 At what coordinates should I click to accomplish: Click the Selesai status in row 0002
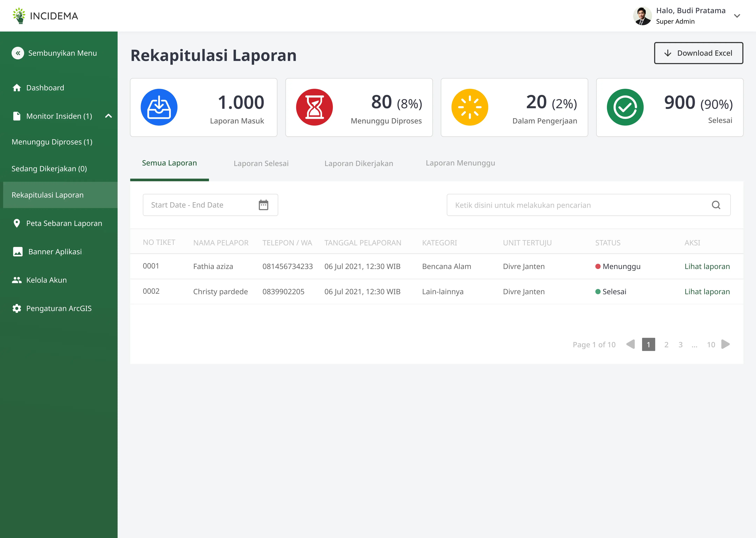pyautogui.click(x=611, y=292)
